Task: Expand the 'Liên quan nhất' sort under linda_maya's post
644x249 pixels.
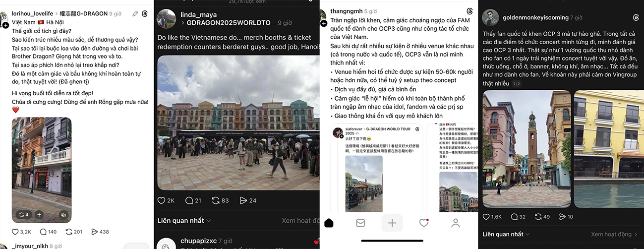Action: (x=184, y=221)
